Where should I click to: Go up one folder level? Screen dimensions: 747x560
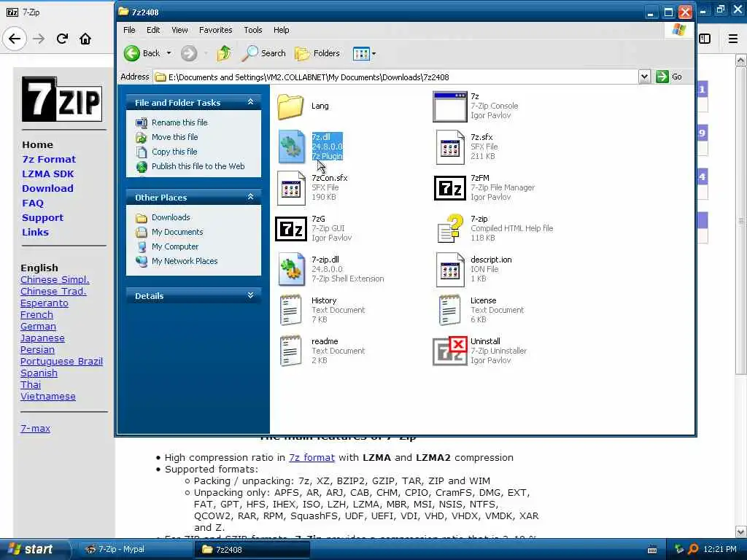pos(224,53)
